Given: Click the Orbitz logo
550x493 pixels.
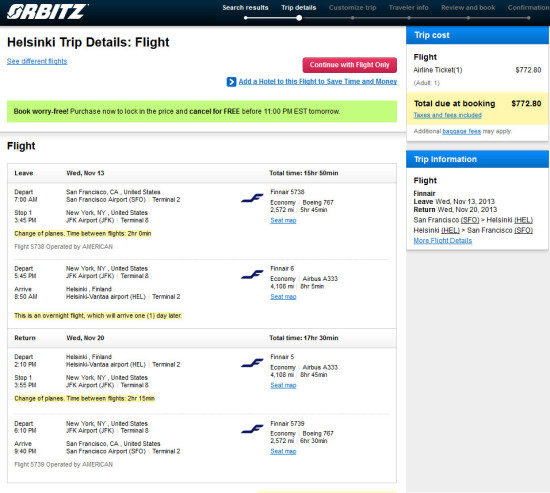Looking at the screenshot, I should 47,12.
